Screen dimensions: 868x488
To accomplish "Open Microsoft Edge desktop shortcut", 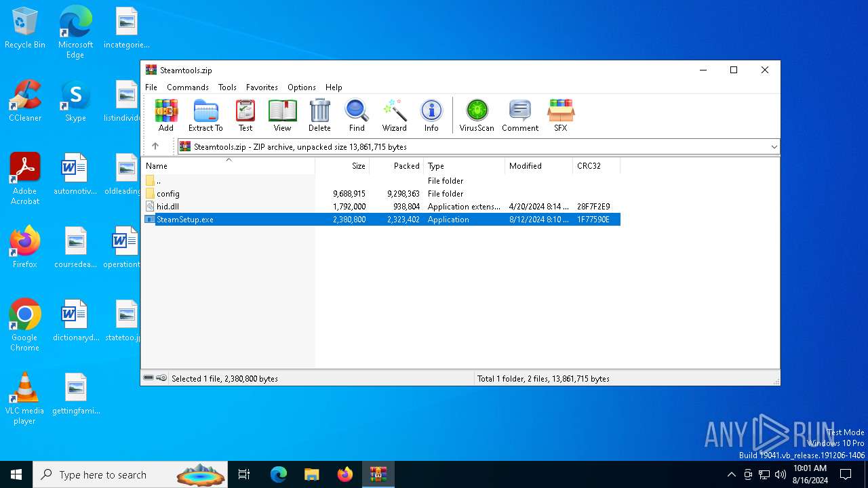I will coord(75,32).
